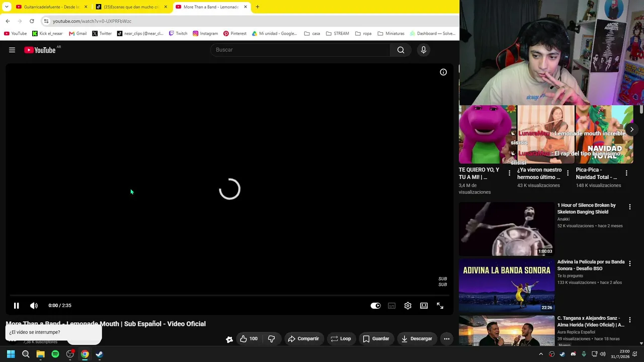Open Windows taskbar search

click(x=26, y=354)
